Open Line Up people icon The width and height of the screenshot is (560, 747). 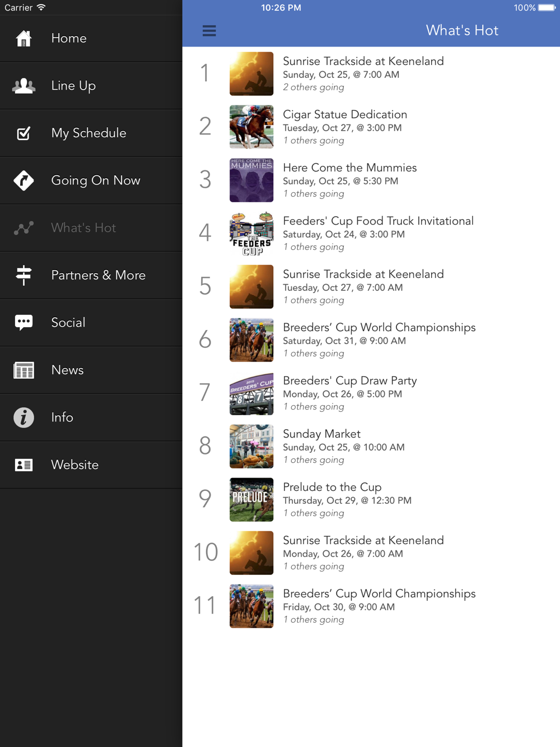(24, 86)
